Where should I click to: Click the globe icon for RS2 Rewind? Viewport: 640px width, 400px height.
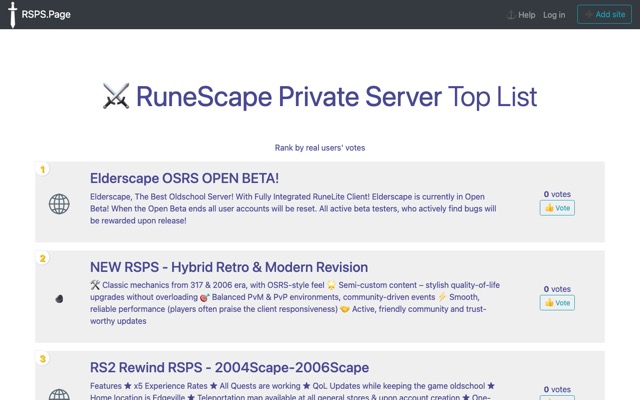59,395
